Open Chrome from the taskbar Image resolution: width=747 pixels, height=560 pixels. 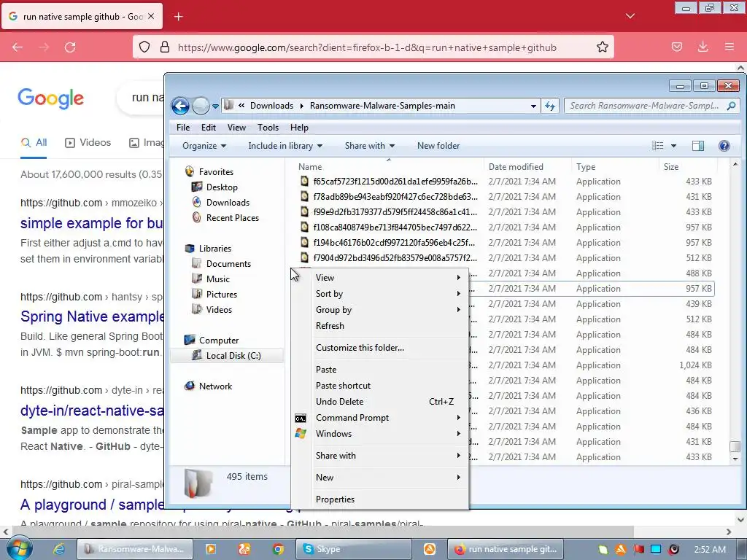coord(278,549)
